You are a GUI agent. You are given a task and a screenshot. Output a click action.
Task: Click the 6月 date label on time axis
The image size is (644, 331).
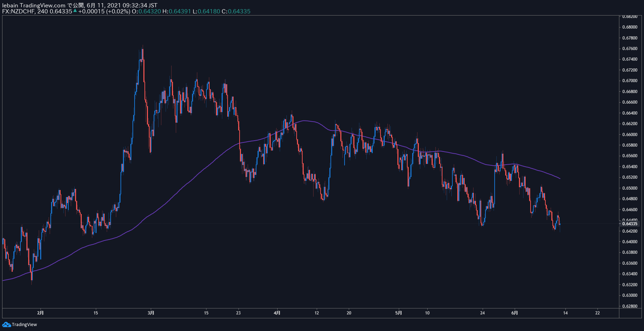click(515, 313)
